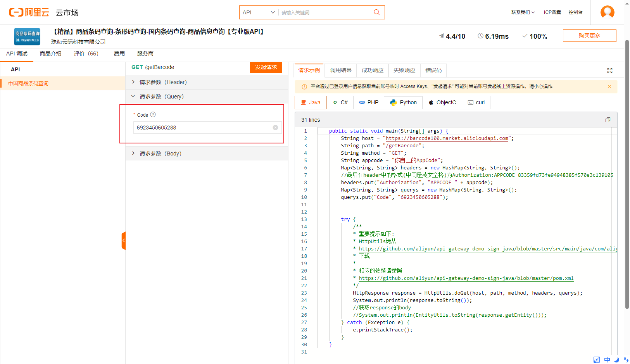The width and height of the screenshot is (630, 364).
Task: Click the 发起请求 button
Action: click(266, 67)
